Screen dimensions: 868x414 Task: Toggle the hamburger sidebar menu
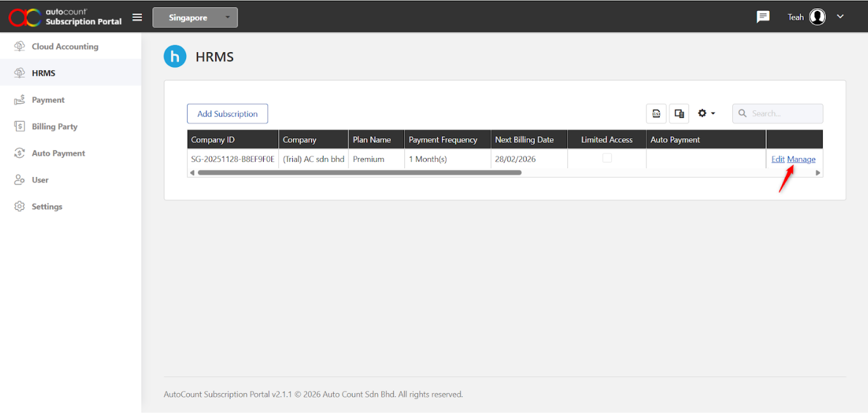pos(137,17)
